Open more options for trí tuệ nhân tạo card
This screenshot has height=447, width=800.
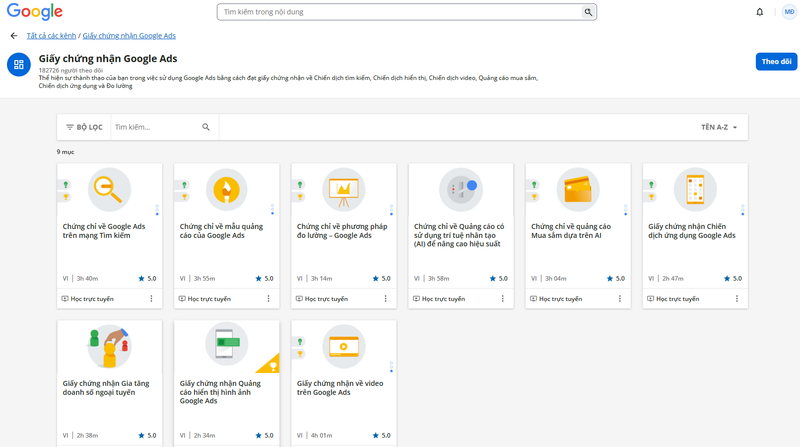pos(503,299)
